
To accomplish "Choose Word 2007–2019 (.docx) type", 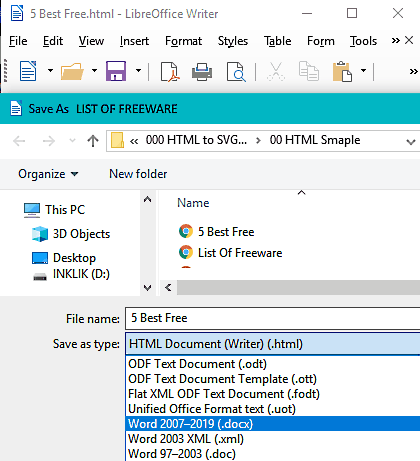I will pyautogui.click(x=273, y=424).
